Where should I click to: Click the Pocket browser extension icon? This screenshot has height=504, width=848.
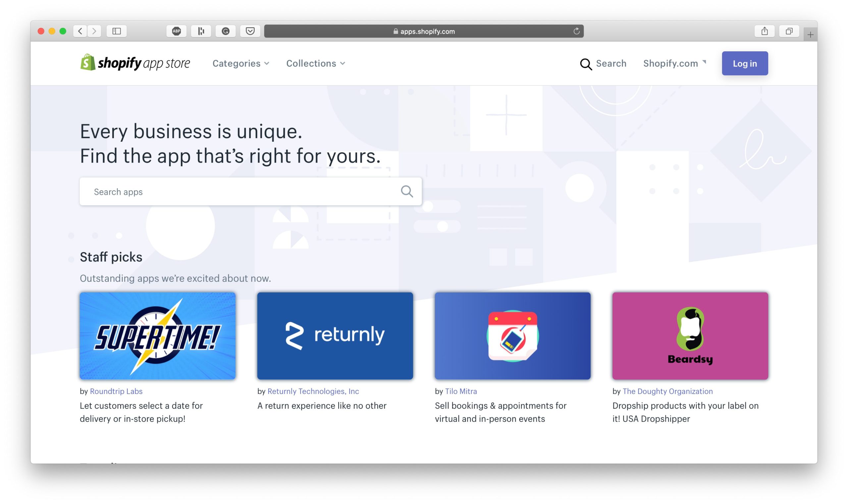click(x=250, y=32)
